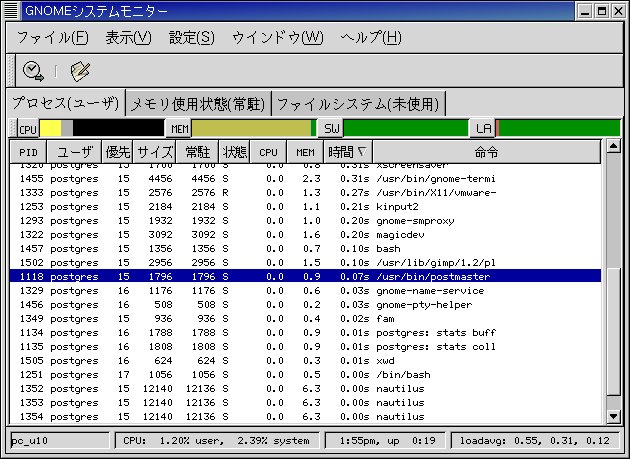Sort by the 命令 column header
630x459 pixels.
pos(487,152)
